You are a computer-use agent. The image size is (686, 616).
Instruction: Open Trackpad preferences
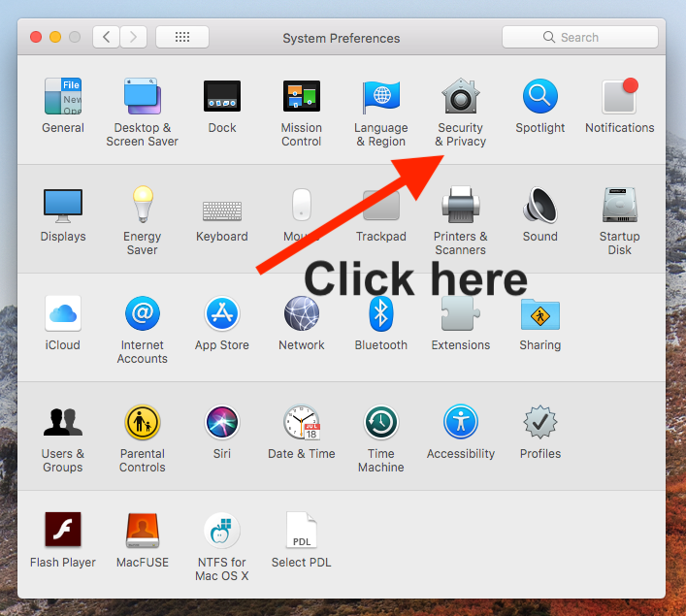click(381, 205)
